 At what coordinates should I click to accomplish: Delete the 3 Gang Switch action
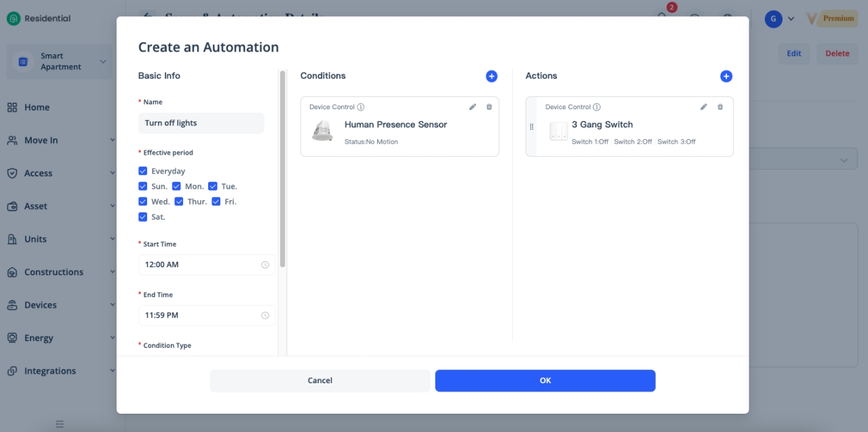[x=720, y=107]
